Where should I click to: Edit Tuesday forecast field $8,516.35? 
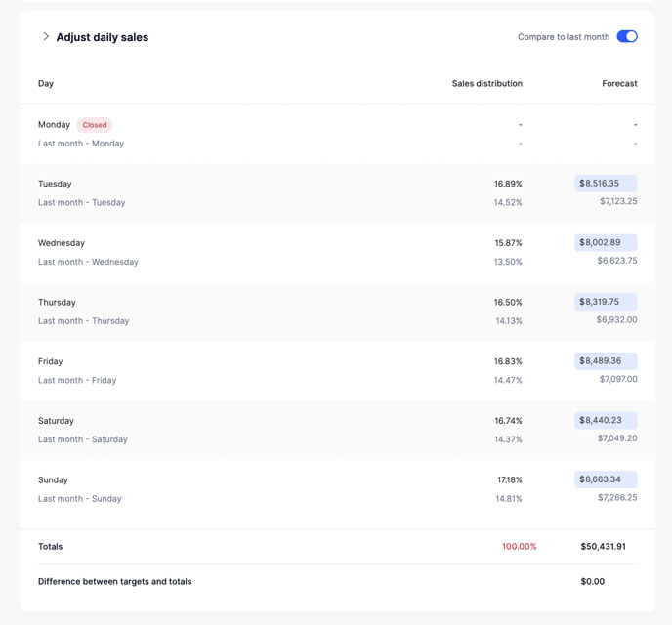(x=606, y=184)
